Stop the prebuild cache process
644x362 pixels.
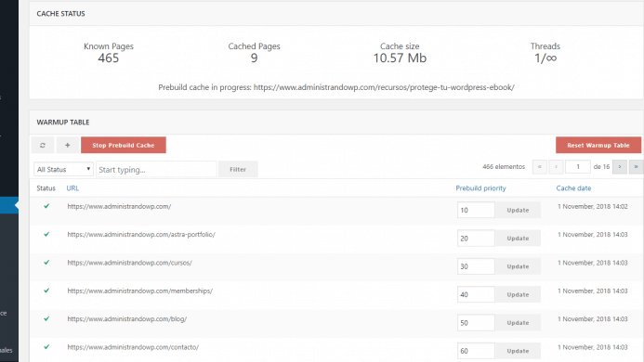(x=124, y=146)
